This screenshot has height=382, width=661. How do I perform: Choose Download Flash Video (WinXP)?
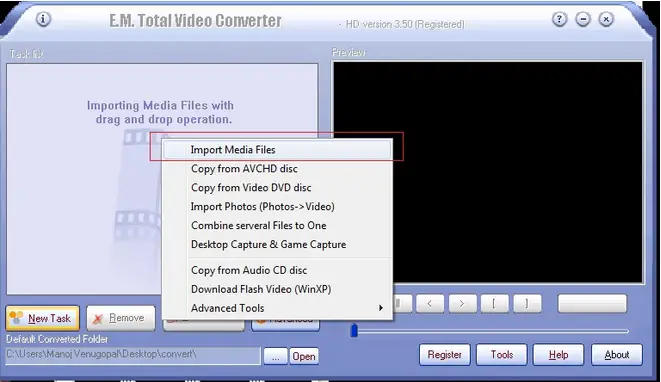(x=277, y=289)
